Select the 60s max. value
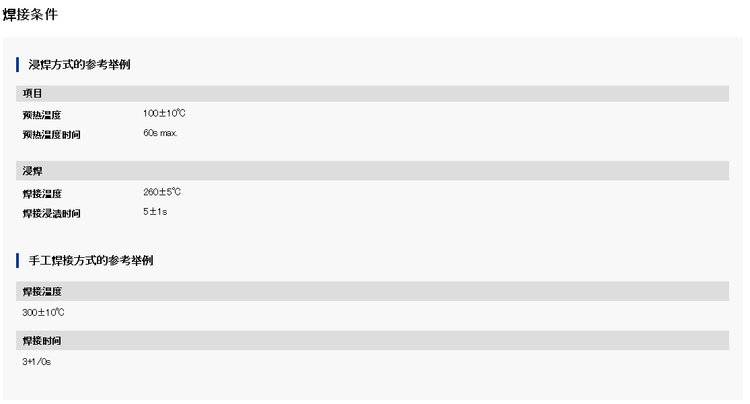Viewport: 750px width, 404px height. 160,133
